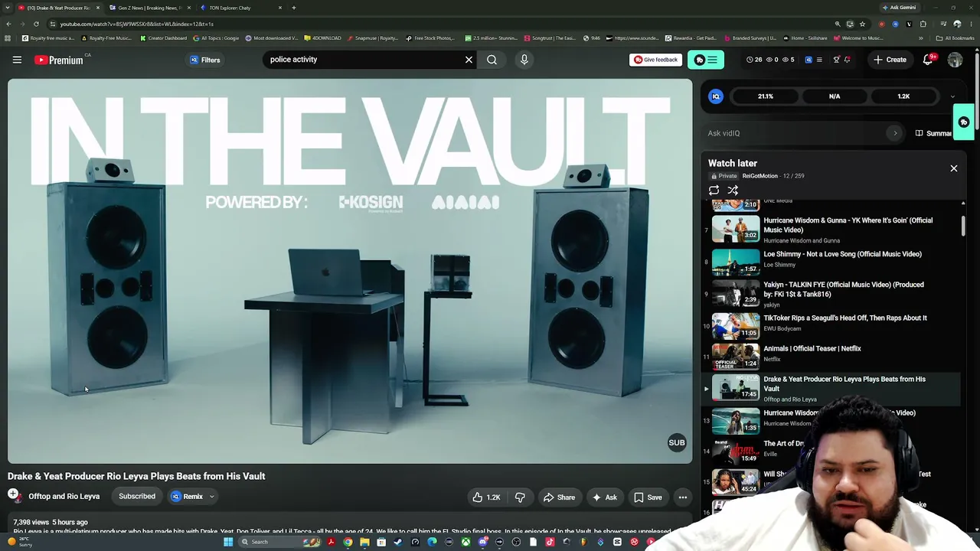Screen dimensions: 980x551
Task: Open the search Filters button
Action: point(205,60)
